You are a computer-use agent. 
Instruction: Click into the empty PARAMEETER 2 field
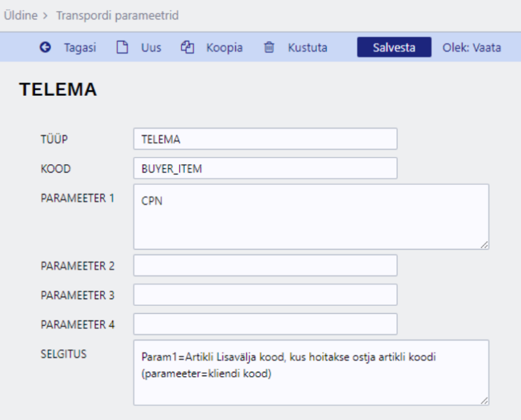265,266
